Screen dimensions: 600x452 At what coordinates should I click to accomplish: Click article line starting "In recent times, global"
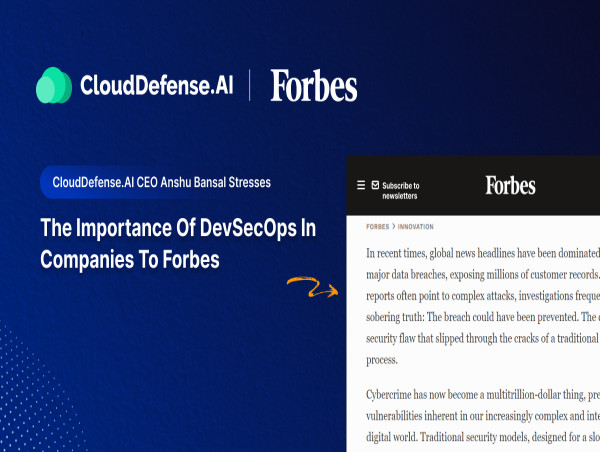coord(483,253)
